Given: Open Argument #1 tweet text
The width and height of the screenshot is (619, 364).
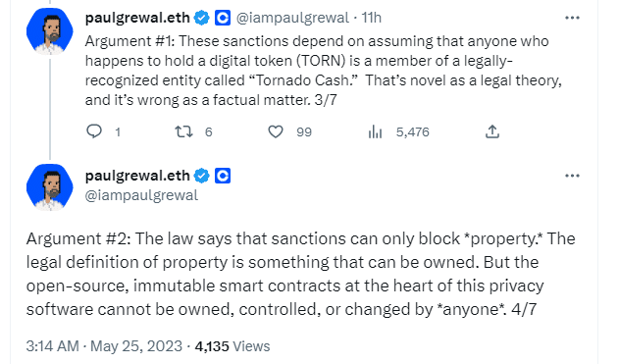Looking at the screenshot, I should pyautogui.click(x=324, y=71).
